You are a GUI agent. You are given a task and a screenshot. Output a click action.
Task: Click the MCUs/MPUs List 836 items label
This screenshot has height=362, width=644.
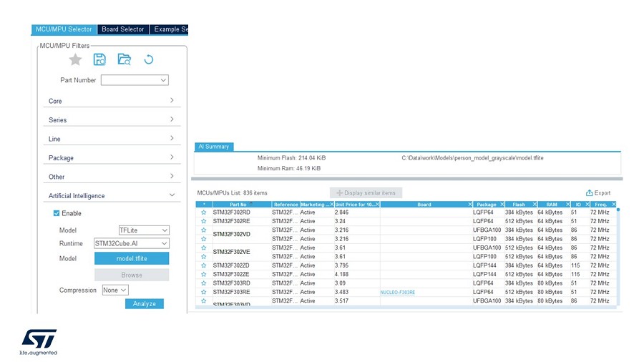point(232,193)
